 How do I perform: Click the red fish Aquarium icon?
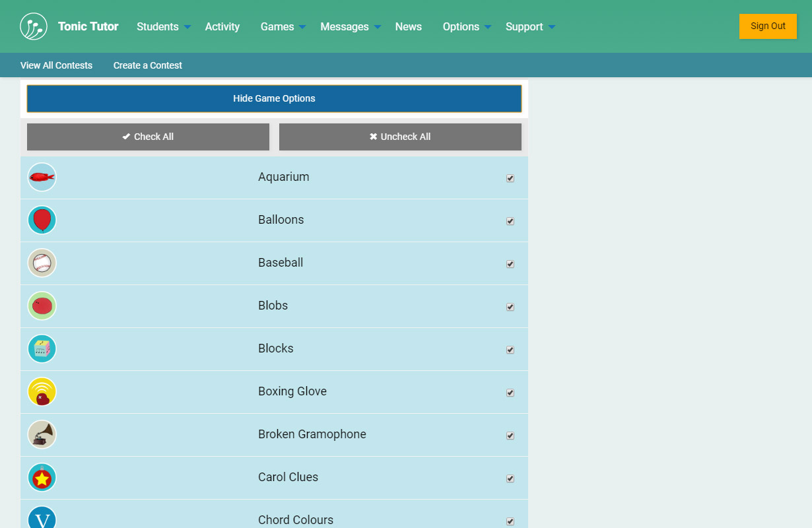point(42,177)
